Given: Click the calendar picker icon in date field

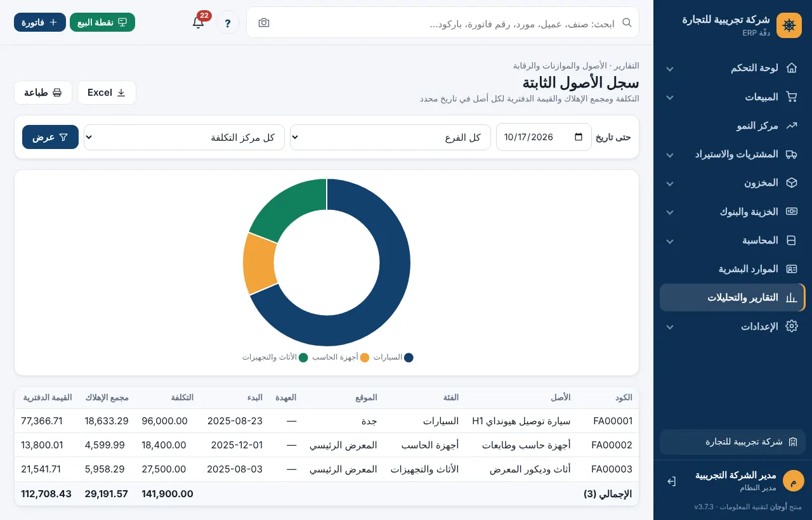Looking at the screenshot, I should (x=578, y=137).
